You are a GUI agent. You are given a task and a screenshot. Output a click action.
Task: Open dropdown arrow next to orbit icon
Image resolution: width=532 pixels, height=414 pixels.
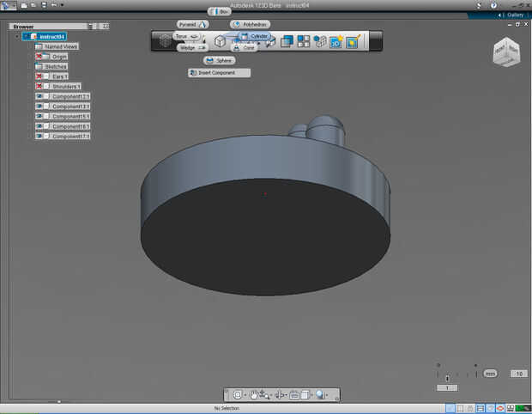tap(245, 395)
